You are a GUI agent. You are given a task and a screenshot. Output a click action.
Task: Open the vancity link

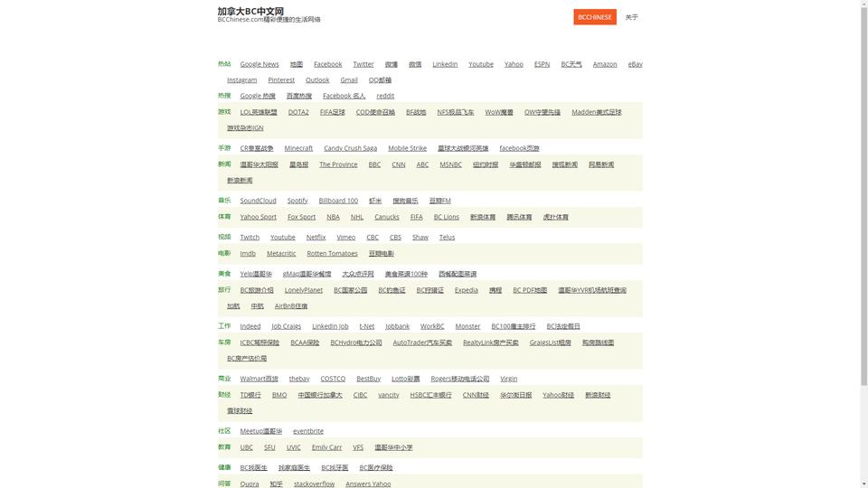(389, 395)
